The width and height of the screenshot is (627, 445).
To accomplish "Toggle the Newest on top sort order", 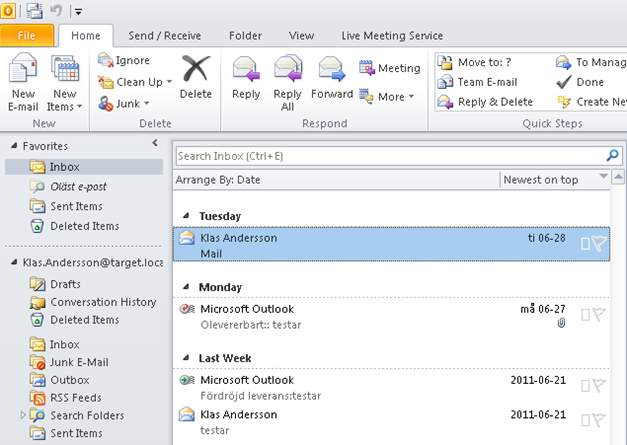I will (555, 180).
